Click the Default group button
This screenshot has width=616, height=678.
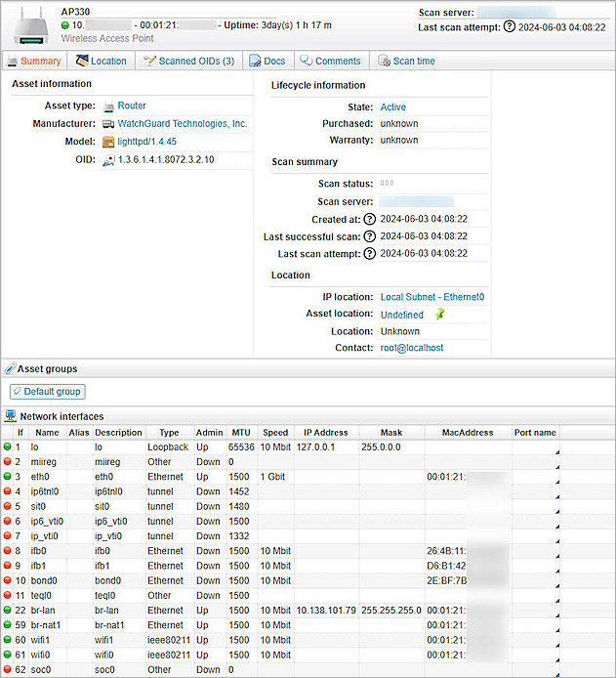coord(48,392)
